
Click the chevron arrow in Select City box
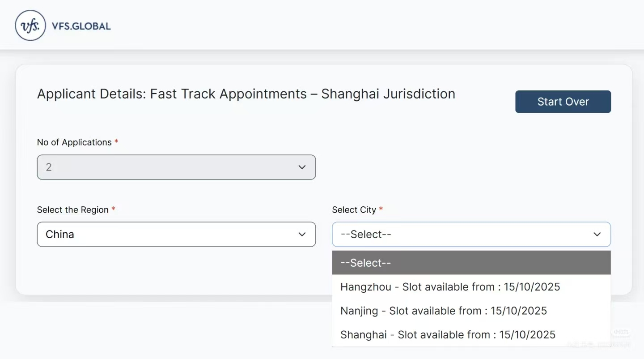click(597, 235)
